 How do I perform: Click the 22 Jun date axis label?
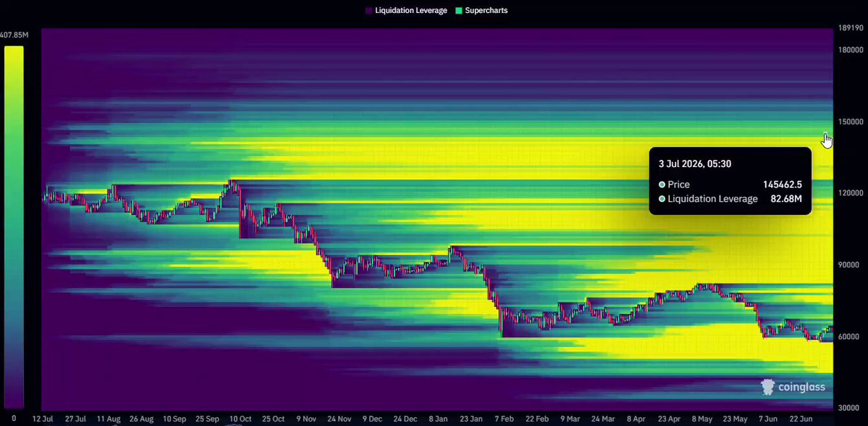click(x=801, y=419)
